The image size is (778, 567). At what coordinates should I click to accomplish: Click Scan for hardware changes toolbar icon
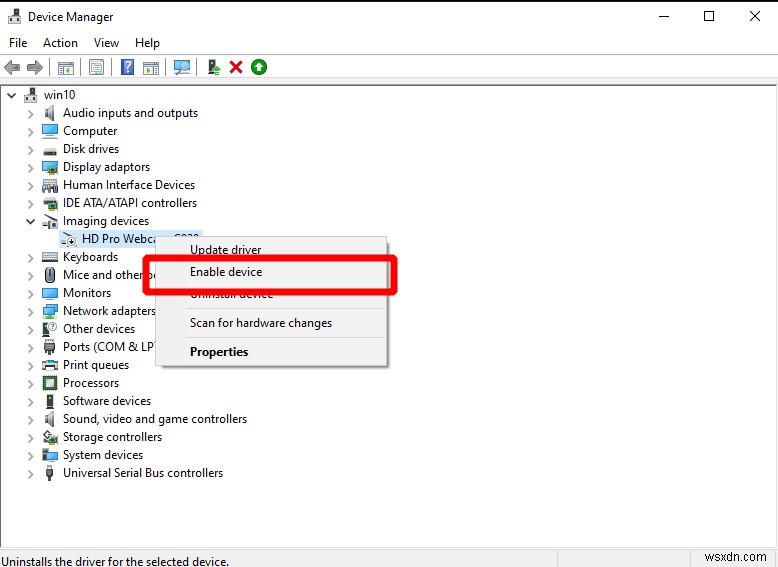click(182, 67)
